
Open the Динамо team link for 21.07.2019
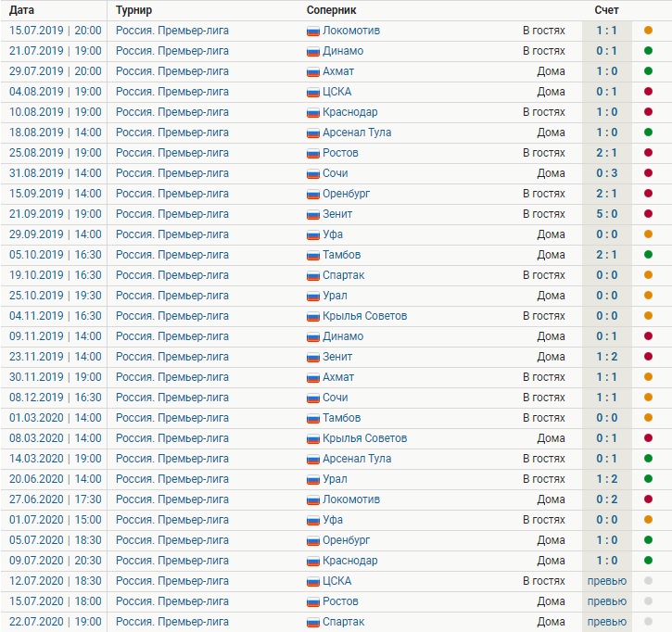343,51
